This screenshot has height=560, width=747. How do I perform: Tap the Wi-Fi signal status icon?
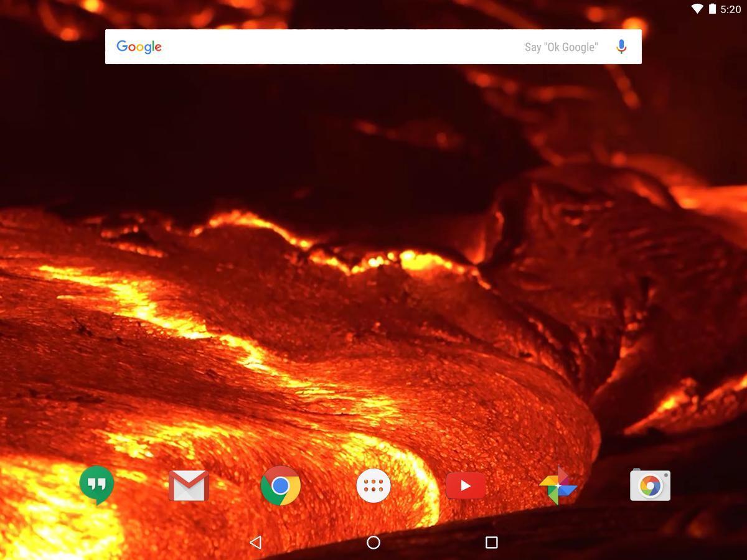(x=697, y=9)
